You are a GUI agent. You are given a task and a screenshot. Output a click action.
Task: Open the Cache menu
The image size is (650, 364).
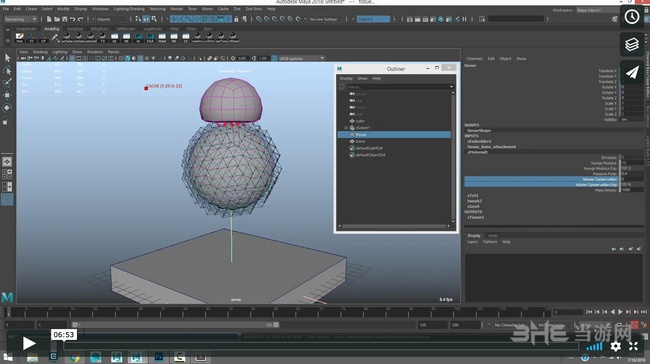click(223, 9)
